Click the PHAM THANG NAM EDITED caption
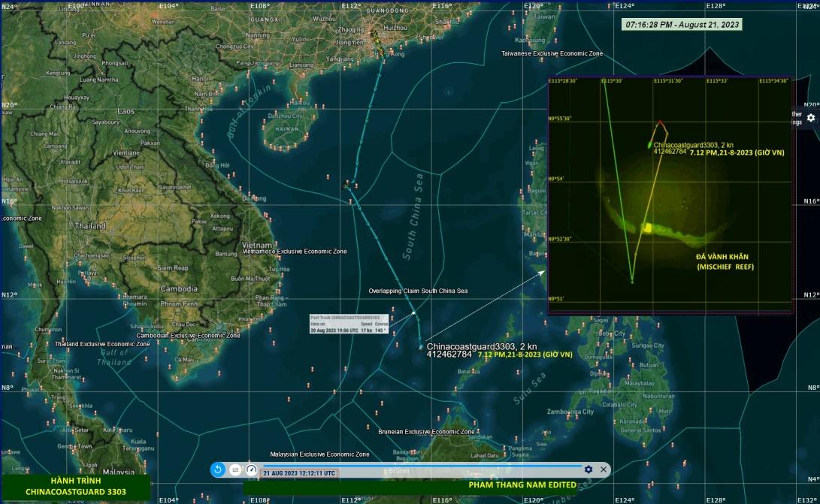This screenshot has width=820, height=504. (x=522, y=485)
